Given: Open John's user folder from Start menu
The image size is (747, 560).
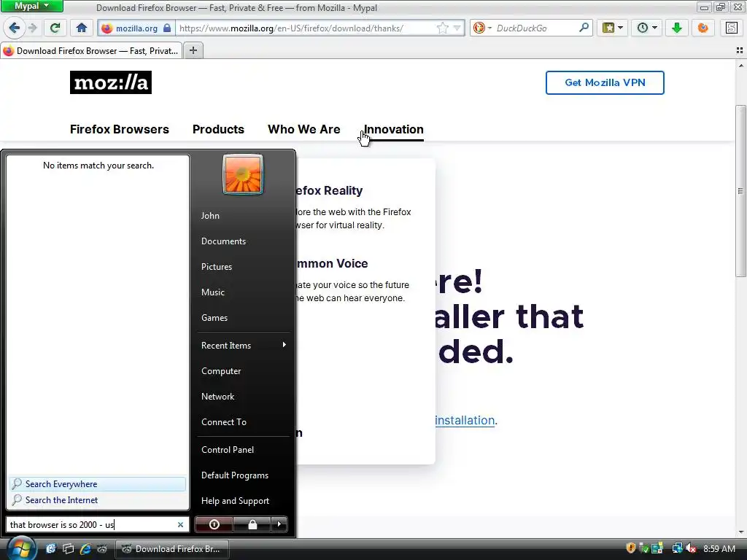Looking at the screenshot, I should tap(210, 216).
